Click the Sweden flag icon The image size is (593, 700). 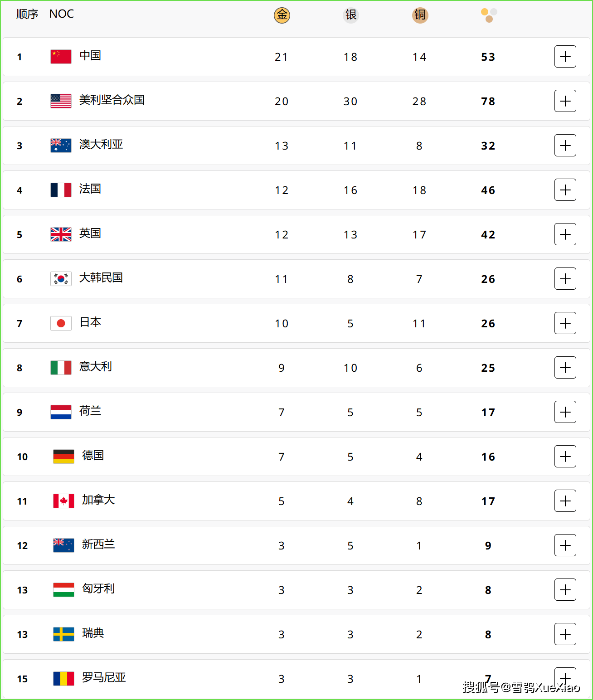(x=63, y=634)
